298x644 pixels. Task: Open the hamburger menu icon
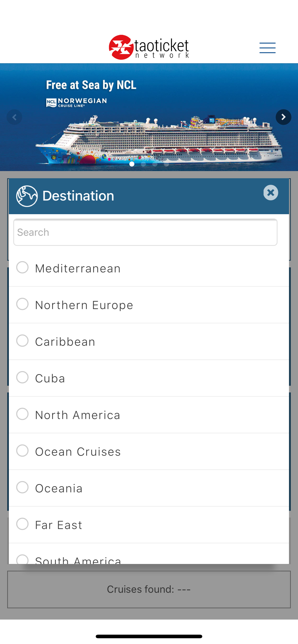click(268, 48)
